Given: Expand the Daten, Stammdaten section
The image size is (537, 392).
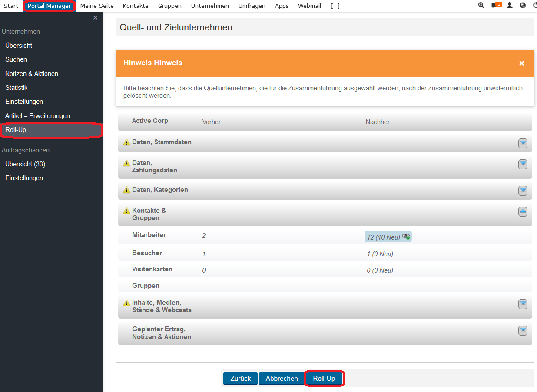Looking at the screenshot, I should [523, 143].
